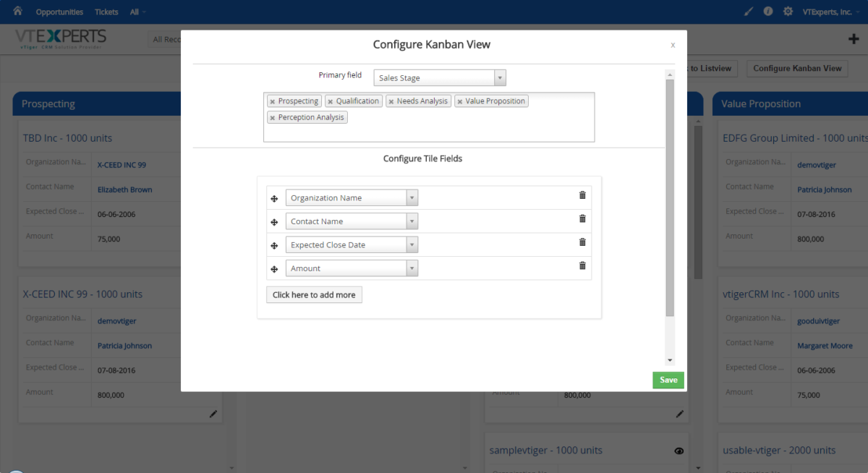Open the Contact Name tile field dropdown
The height and width of the screenshot is (473, 868).
point(412,221)
